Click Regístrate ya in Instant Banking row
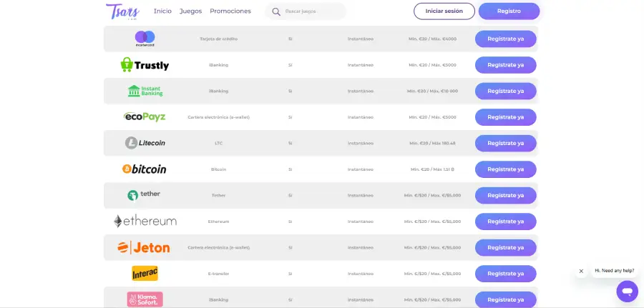The image size is (644, 308). coord(506,91)
